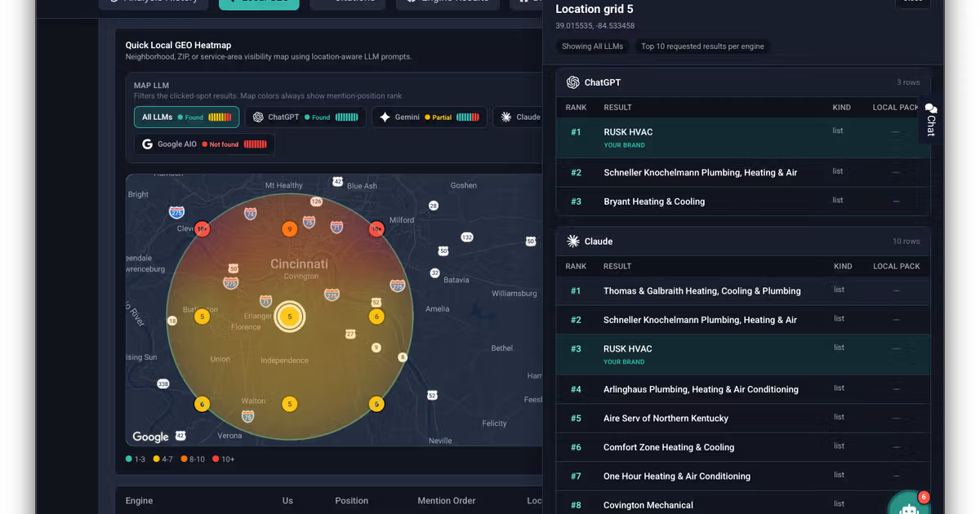Open the Chat side tab

pyautogui.click(x=930, y=120)
